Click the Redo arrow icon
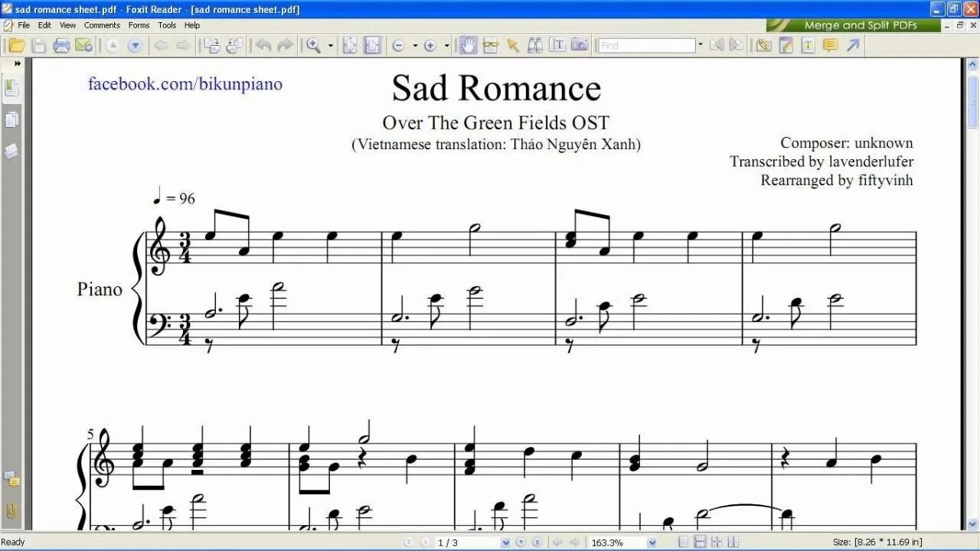The image size is (980, 551). point(286,45)
